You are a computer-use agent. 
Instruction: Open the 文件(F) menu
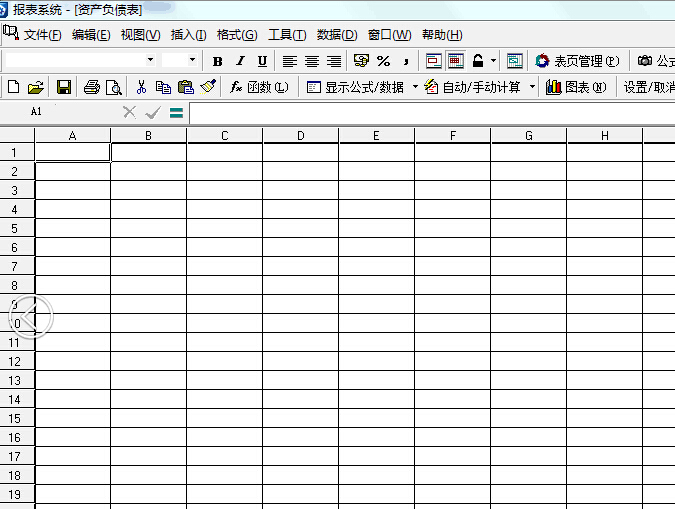[43, 34]
